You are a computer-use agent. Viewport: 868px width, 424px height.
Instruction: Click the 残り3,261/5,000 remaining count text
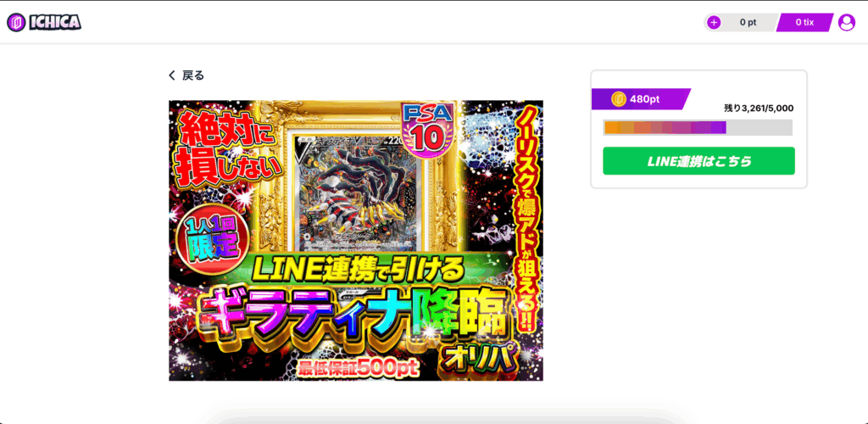click(759, 109)
